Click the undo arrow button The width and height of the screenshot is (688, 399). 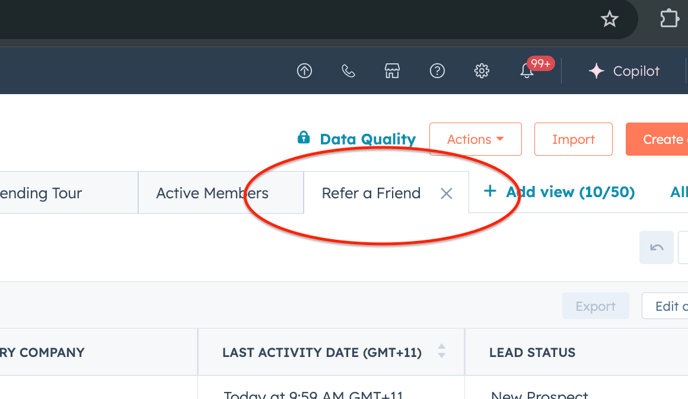[x=656, y=248]
